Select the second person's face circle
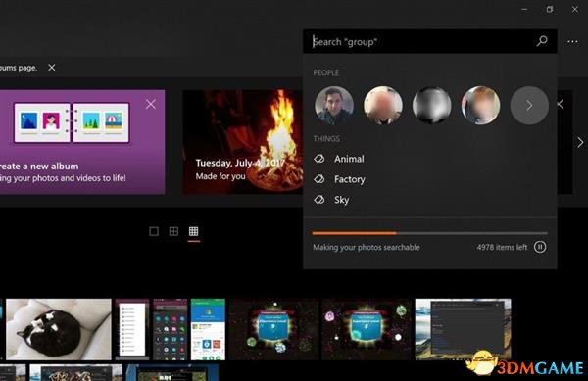 (383, 105)
